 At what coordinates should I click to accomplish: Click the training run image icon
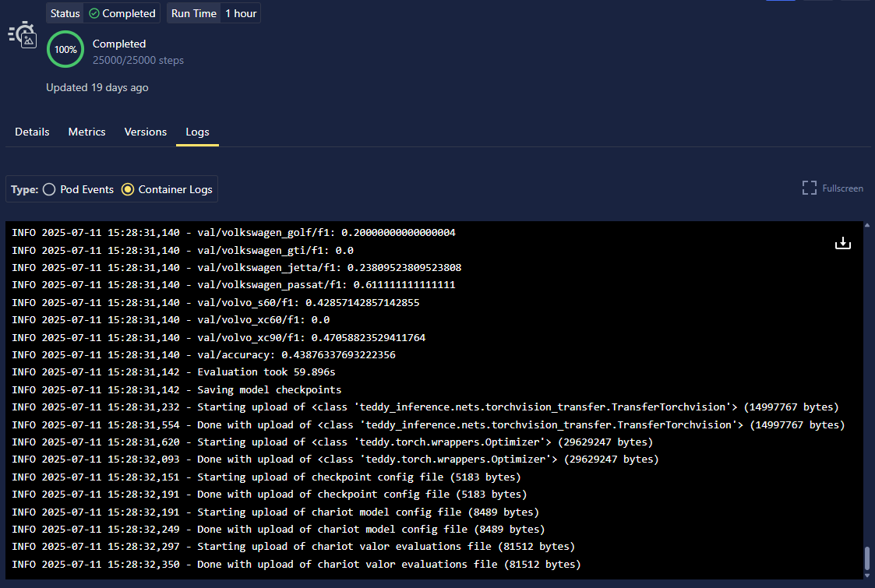(x=23, y=35)
